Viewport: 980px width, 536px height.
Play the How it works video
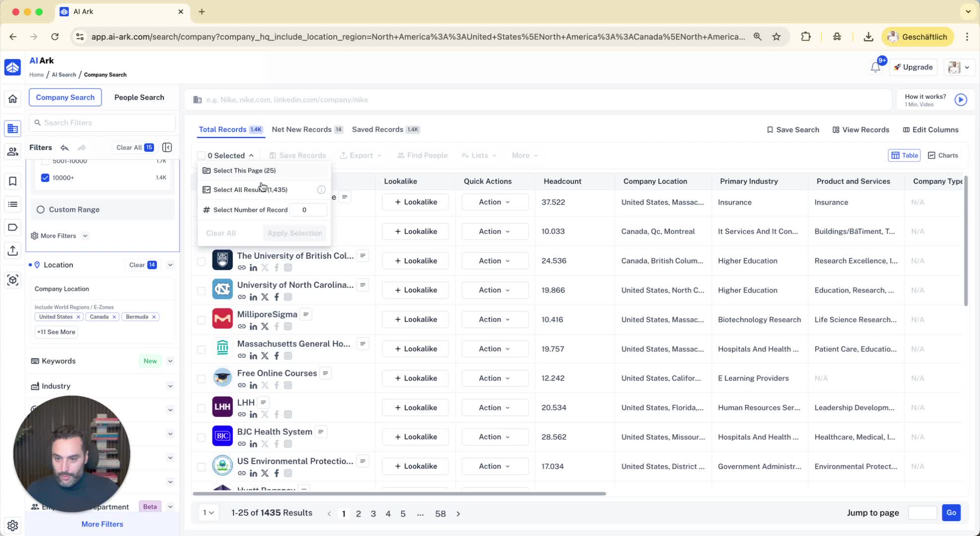[961, 100]
